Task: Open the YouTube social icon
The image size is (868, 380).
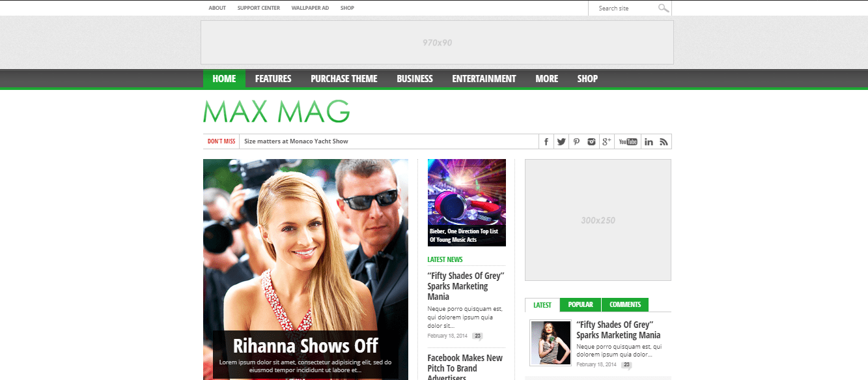Action: pyautogui.click(x=628, y=141)
